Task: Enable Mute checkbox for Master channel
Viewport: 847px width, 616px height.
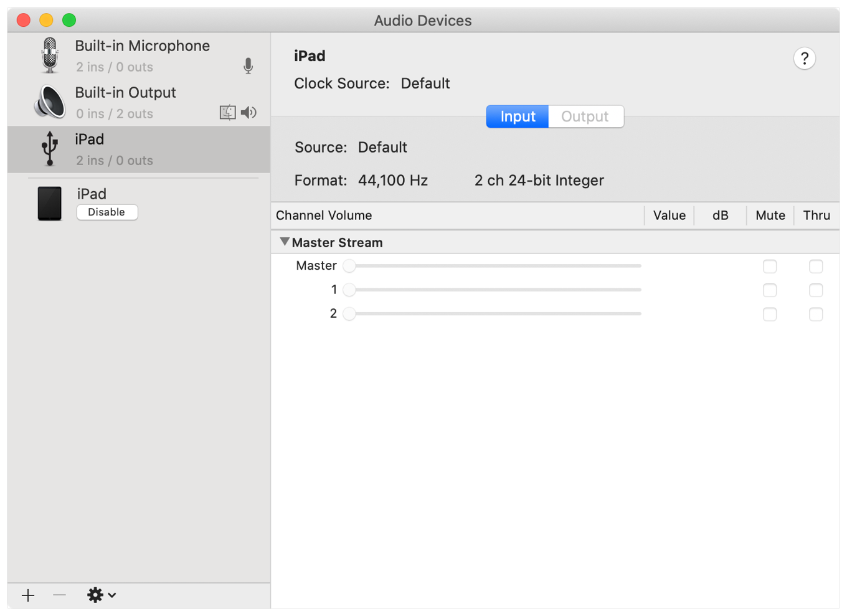Action: pyautogui.click(x=770, y=267)
